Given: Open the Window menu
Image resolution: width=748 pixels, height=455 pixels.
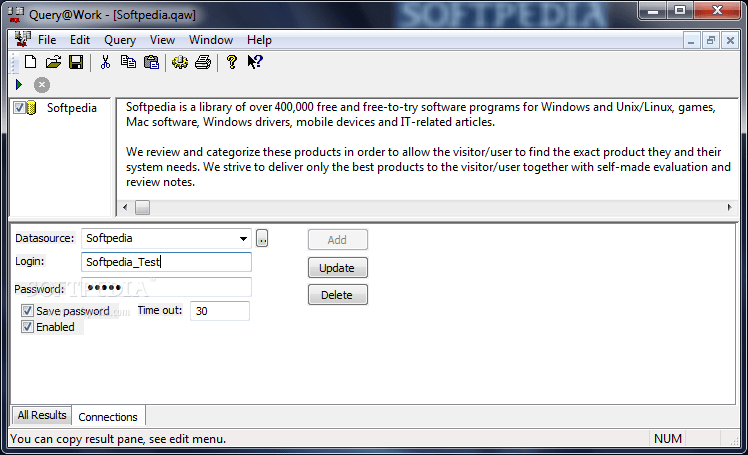Looking at the screenshot, I should tap(211, 40).
